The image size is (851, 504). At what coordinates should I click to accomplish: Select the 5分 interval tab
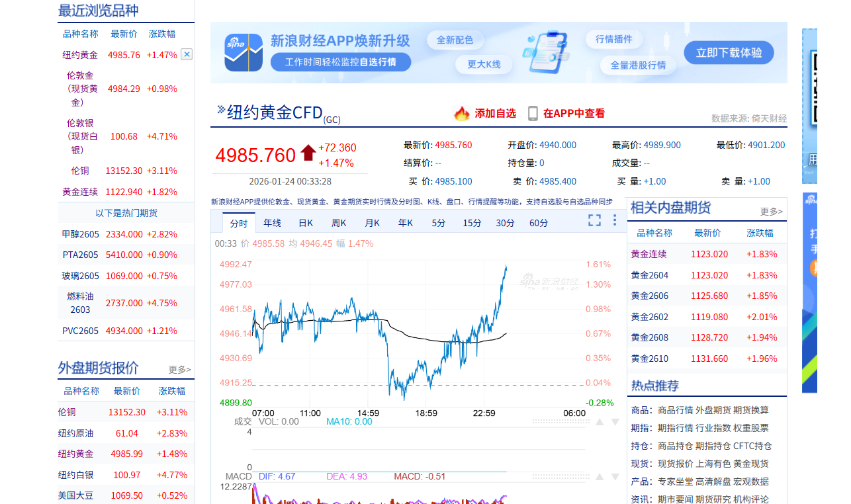click(x=439, y=223)
